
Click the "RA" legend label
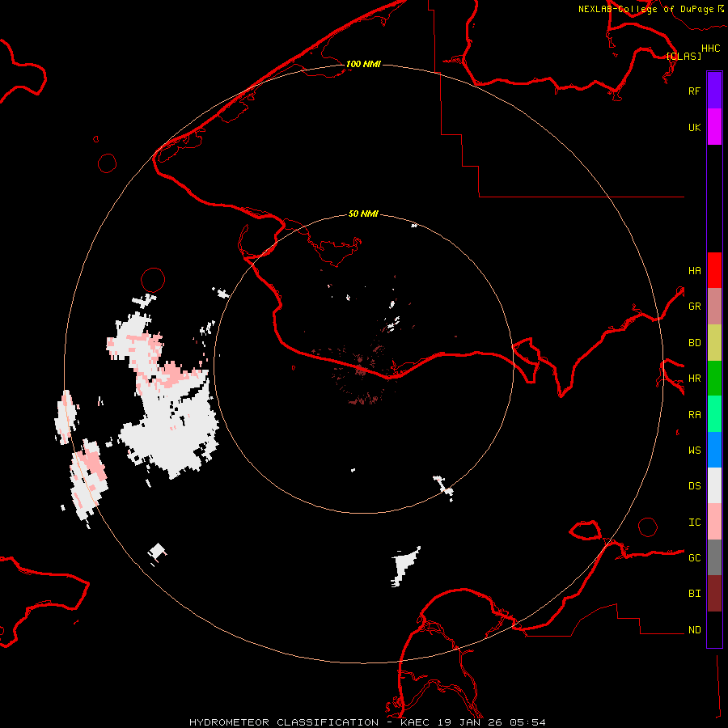(x=694, y=415)
